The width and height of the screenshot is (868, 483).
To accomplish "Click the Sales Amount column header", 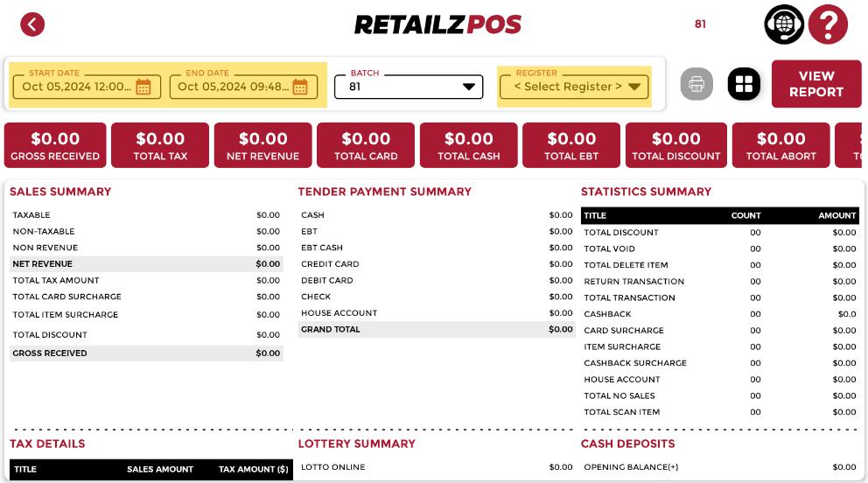I will coord(160,469).
